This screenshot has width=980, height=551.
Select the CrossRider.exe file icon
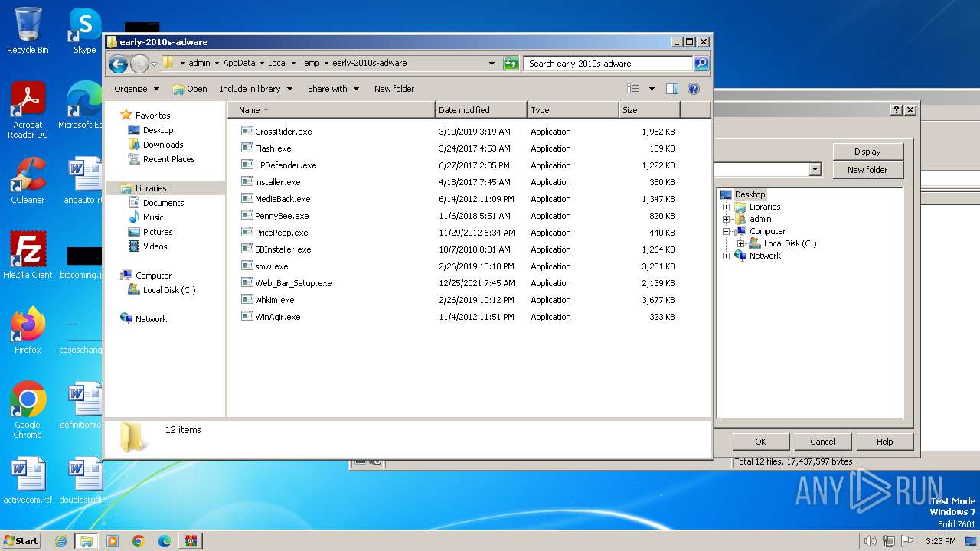click(247, 132)
